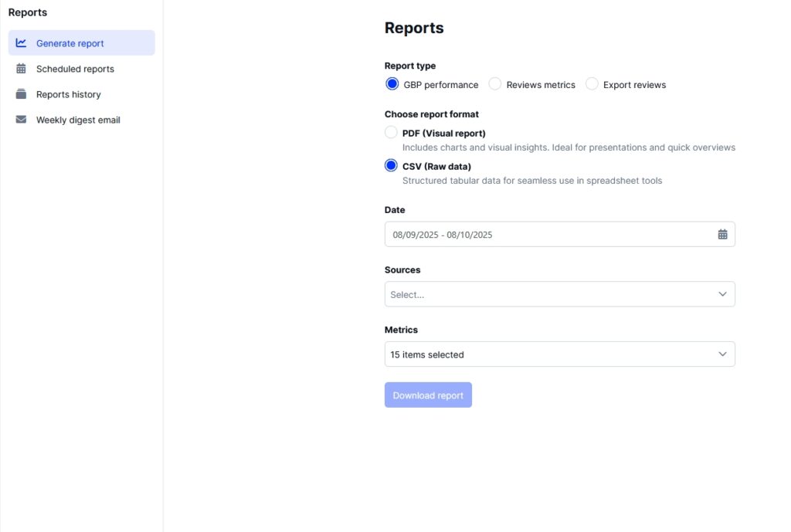Select the CSV (Raw data) format
791x532 pixels.
(392, 166)
